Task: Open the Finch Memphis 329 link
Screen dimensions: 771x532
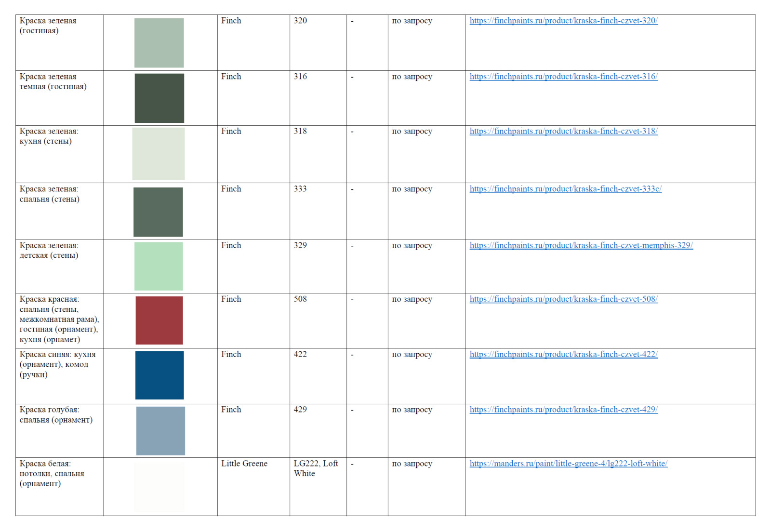Action: [x=581, y=245]
